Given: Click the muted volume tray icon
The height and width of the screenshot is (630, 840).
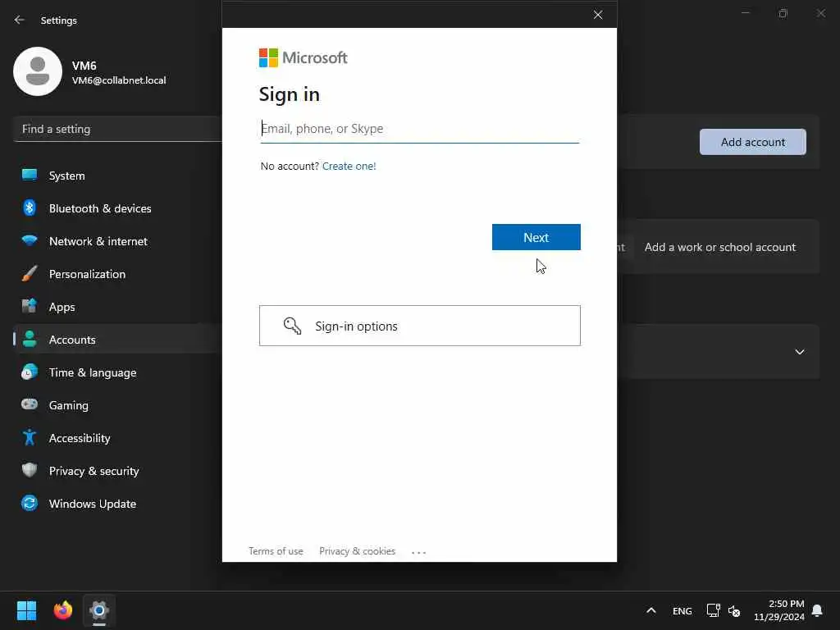Looking at the screenshot, I should 734,610.
